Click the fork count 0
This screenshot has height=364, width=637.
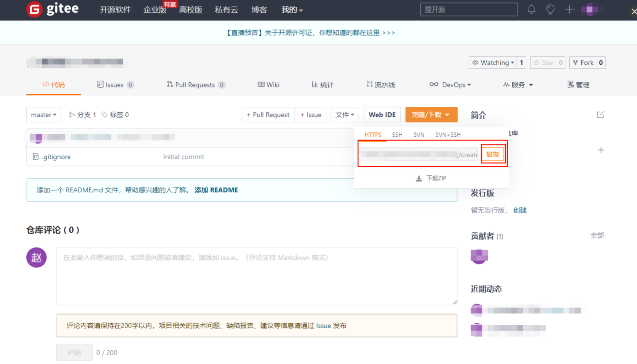601,62
